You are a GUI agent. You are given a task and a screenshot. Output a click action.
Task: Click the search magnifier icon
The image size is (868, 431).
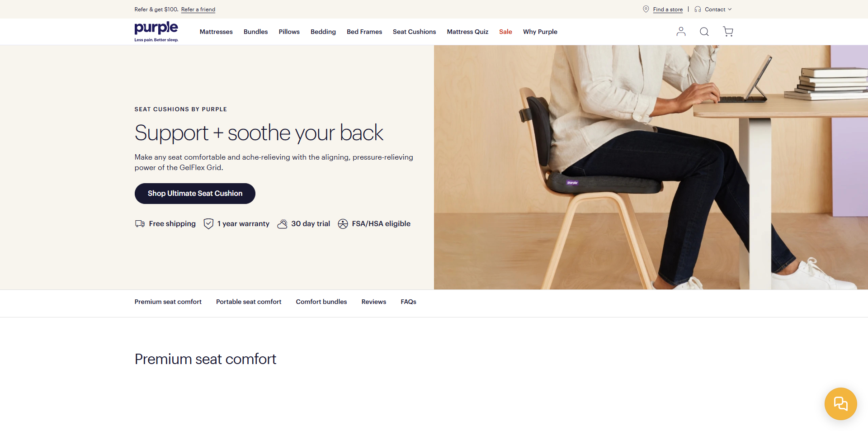click(x=704, y=32)
